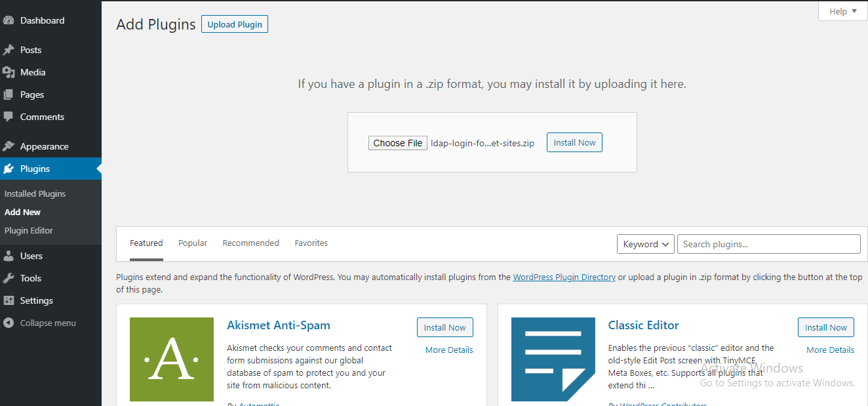Open the WordPress Plugin Directory link

click(x=564, y=277)
